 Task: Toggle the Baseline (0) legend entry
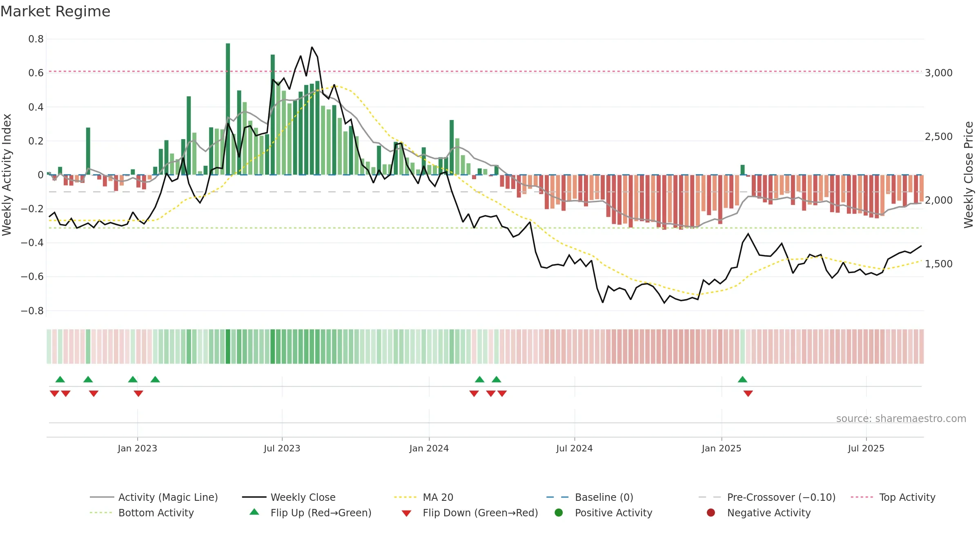point(590,497)
